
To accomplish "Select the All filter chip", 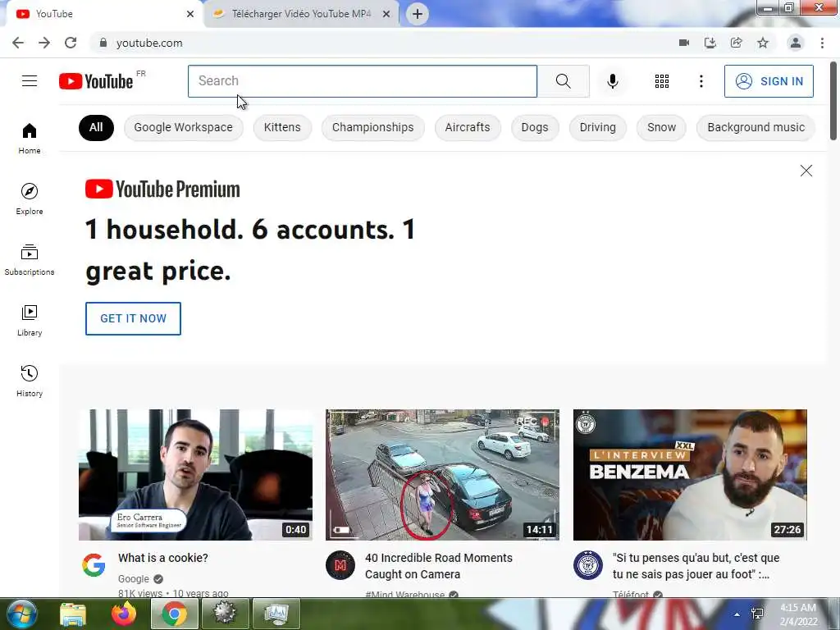I will point(96,127).
